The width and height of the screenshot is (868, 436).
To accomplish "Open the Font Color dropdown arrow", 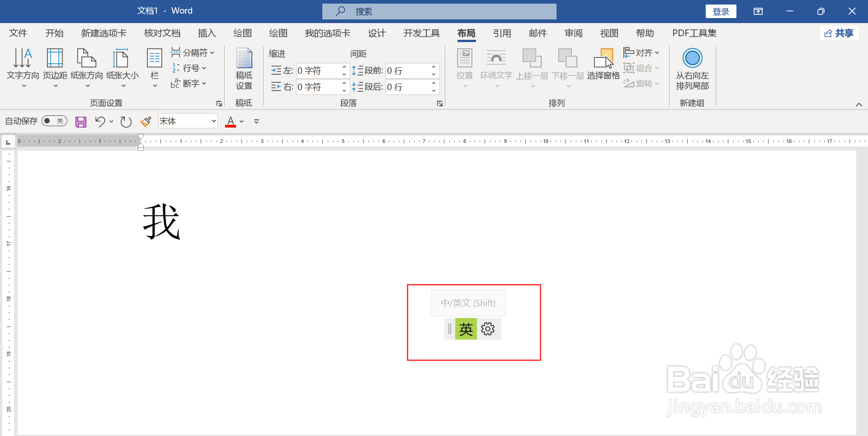I will coord(242,121).
